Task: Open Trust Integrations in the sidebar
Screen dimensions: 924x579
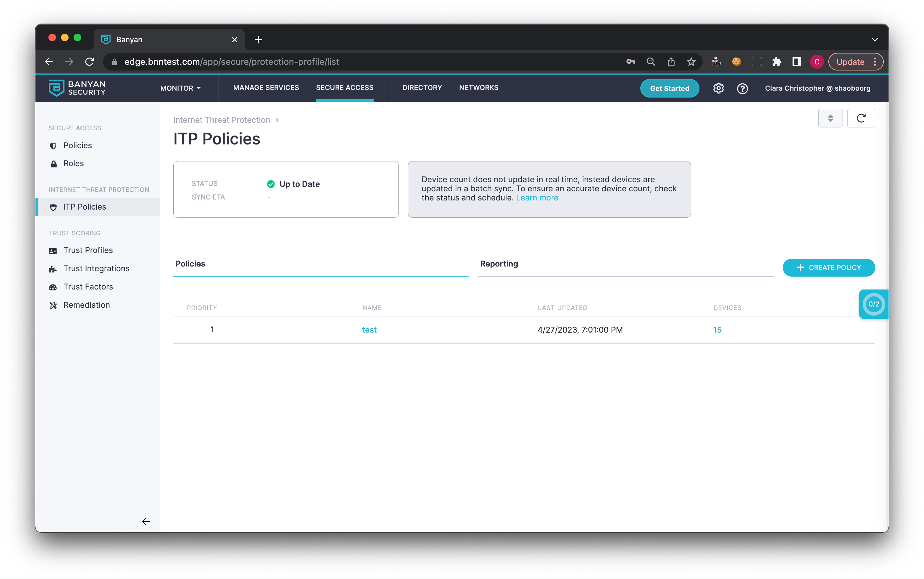Action: coord(97,268)
